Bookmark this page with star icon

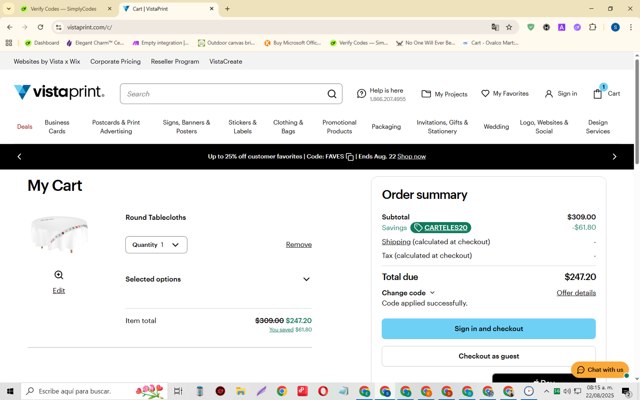(x=509, y=27)
